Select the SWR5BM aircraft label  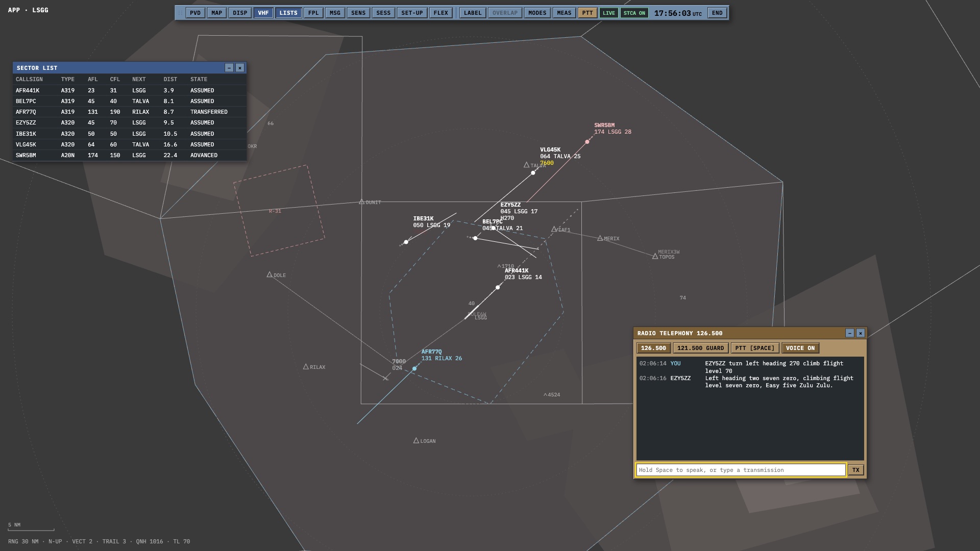point(612,129)
